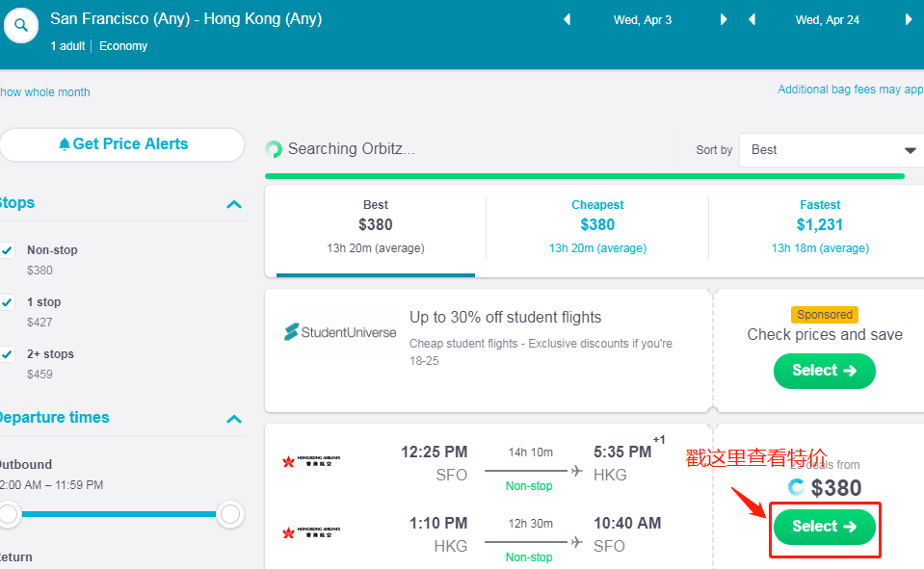The height and width of the screenshot is (569, 924).
Task: Click the Hong Kong Airlines return logo
Action: (310, 531)
